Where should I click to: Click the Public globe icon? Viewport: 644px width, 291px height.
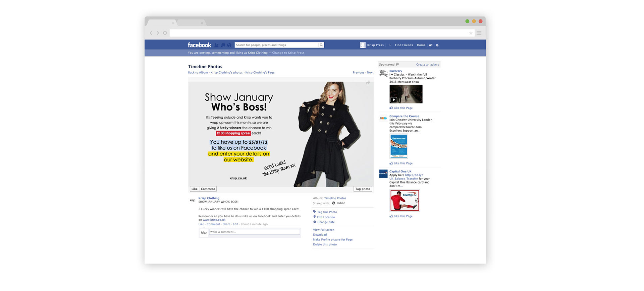point(333,203)
